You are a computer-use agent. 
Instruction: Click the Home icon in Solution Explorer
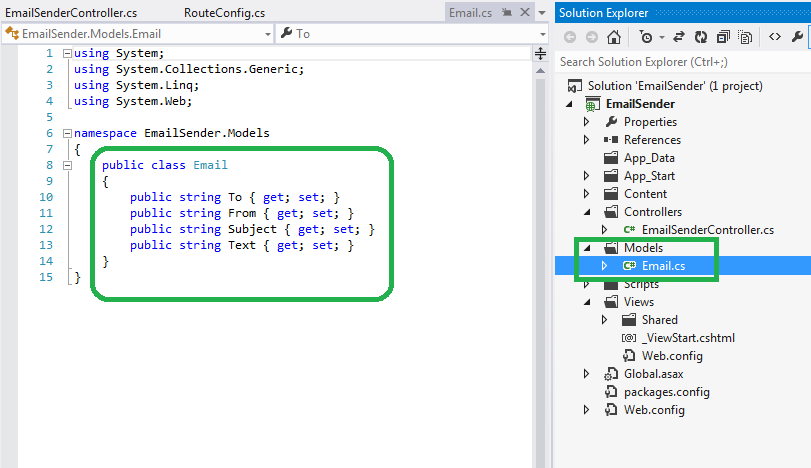(614, 37)
